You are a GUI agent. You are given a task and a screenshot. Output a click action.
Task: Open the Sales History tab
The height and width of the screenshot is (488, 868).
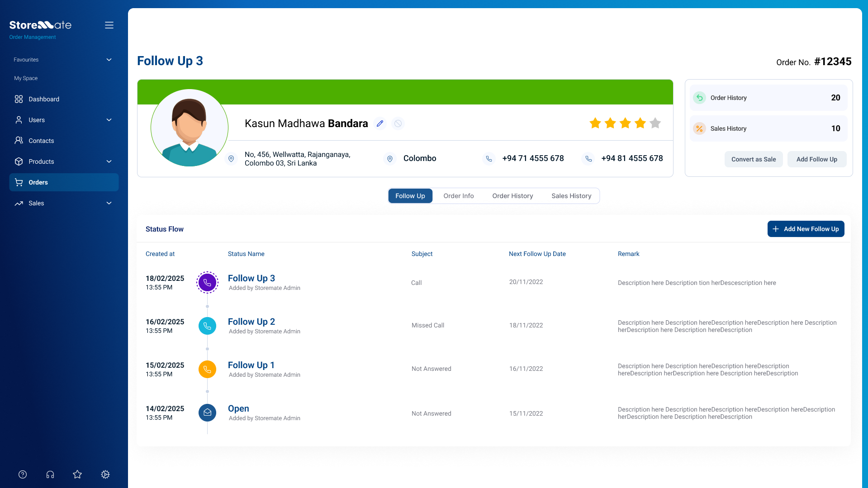[x=571, y=196]
